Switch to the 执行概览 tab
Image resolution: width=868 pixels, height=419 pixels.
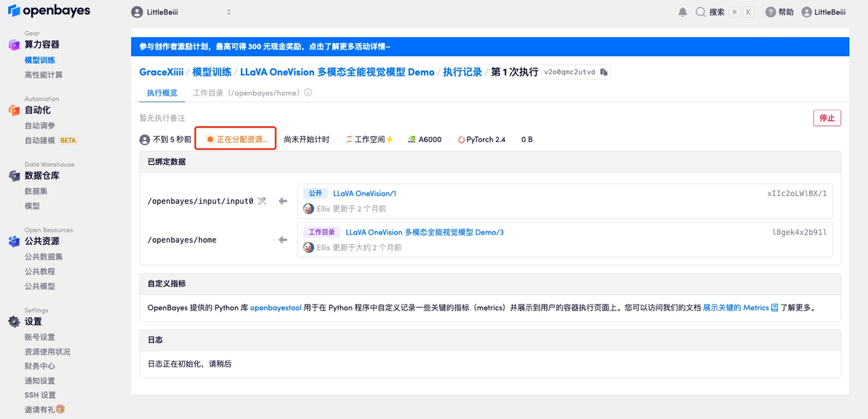click(x=162, y=93)
